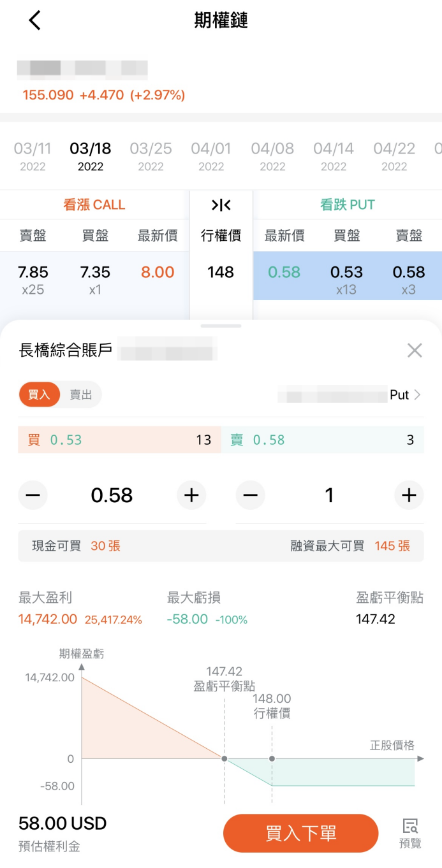Tap 長橋綜合賬戶 to change trading account
Screen dimensions: 442x868
point(66,350)
